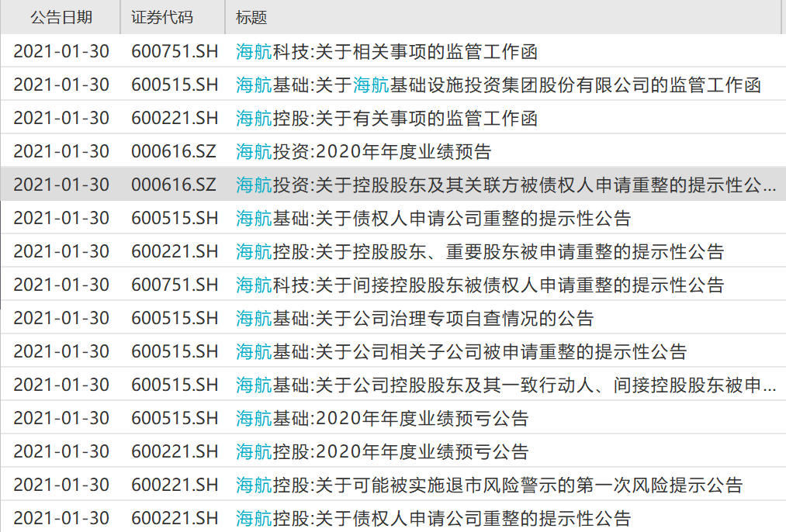This screenshot has height=532, width=786.
Task: Open 海航基础 相关子公司被申请重整 announcement
Action: pyautogui.click(x=461, y=351)
